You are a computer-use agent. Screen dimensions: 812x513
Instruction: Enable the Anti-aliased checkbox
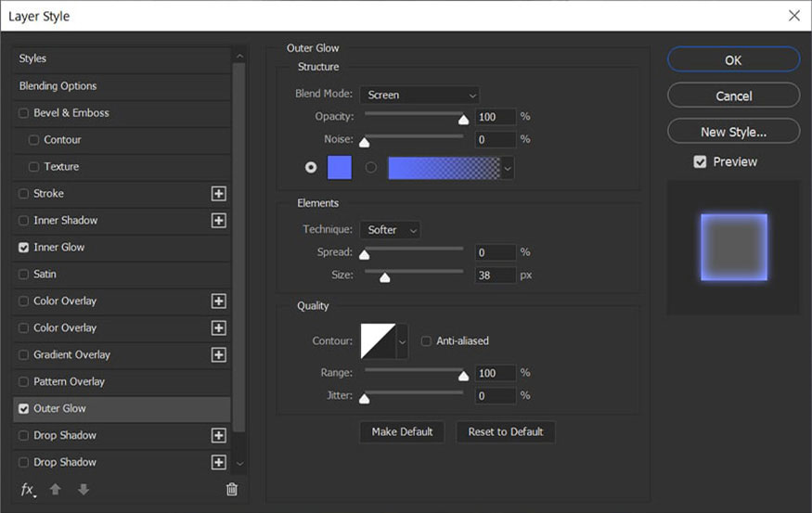pyautogui.click(x=426, y=341)
